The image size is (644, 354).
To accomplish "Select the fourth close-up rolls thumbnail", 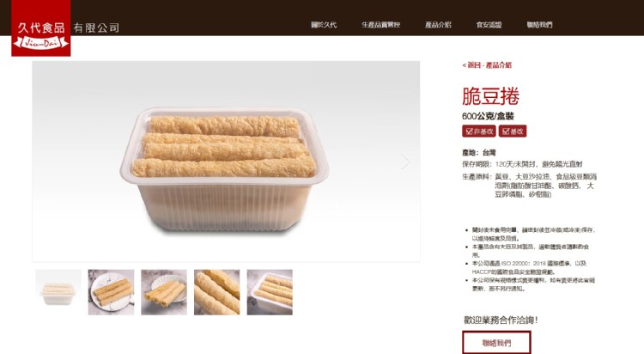I will pos(217,292).
